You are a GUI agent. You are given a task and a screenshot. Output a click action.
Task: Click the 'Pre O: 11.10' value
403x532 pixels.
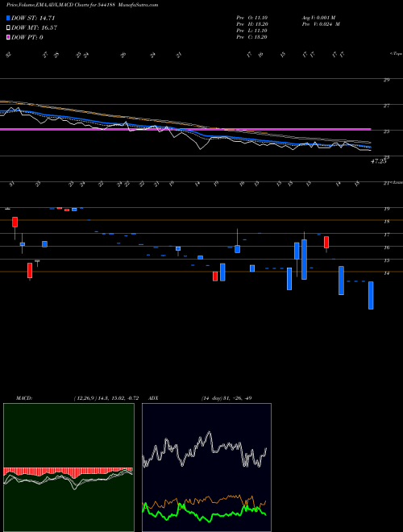click(251, 18)
